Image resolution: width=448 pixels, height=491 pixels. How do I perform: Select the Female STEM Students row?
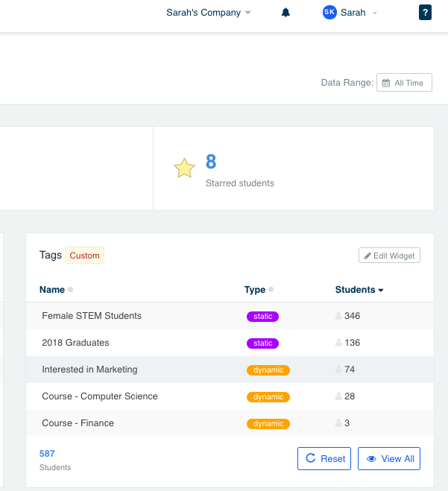coord(230,316)
